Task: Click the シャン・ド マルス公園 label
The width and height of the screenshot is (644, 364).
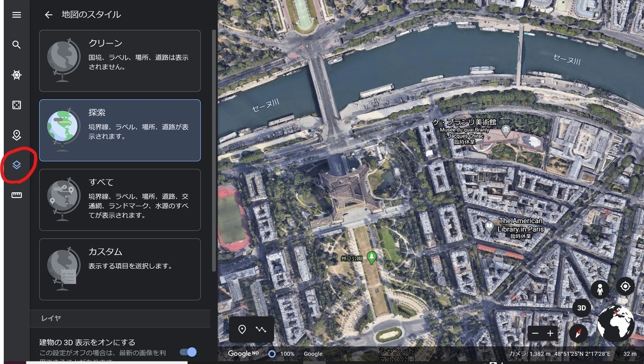Action: (x=396, y=354)
